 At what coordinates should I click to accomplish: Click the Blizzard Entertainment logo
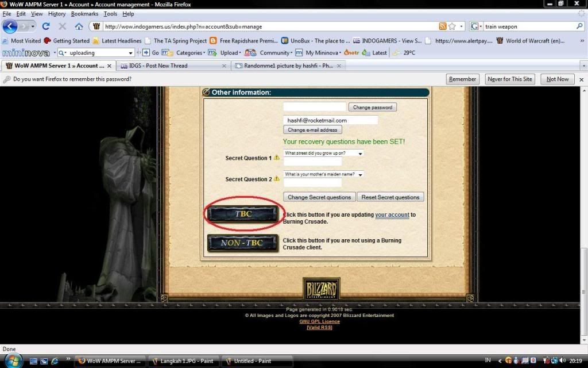click(x=322, y=289)
